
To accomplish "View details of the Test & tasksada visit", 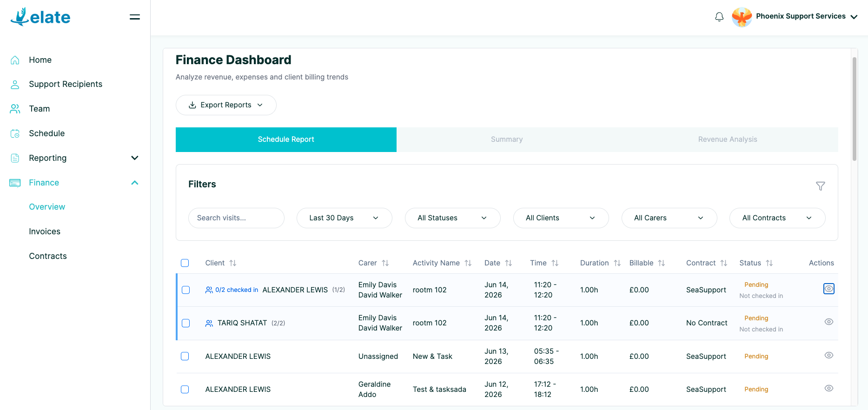I will click(829, 388).
